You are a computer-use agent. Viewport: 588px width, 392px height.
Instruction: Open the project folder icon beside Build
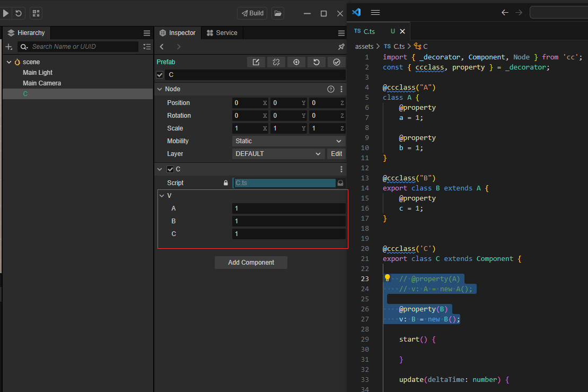278,13
